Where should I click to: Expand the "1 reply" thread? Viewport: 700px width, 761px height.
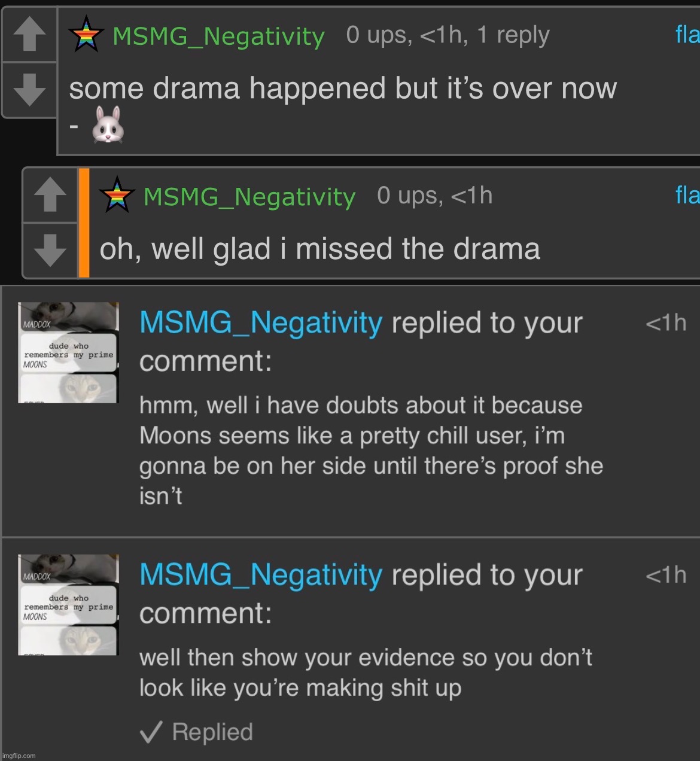pyautogui.click(x=515, y=35)
